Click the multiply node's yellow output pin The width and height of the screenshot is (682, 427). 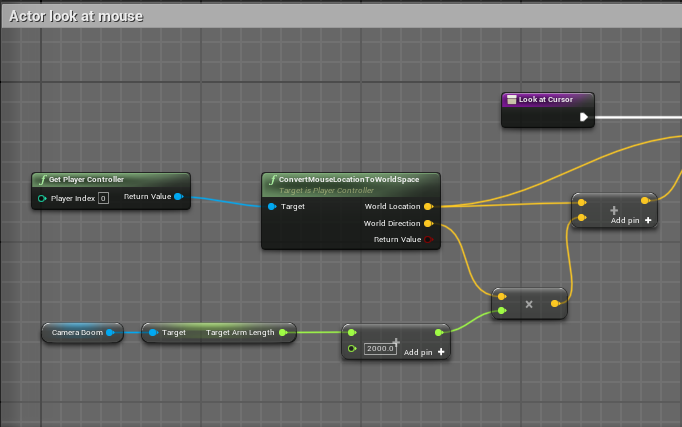coord(556,302)
